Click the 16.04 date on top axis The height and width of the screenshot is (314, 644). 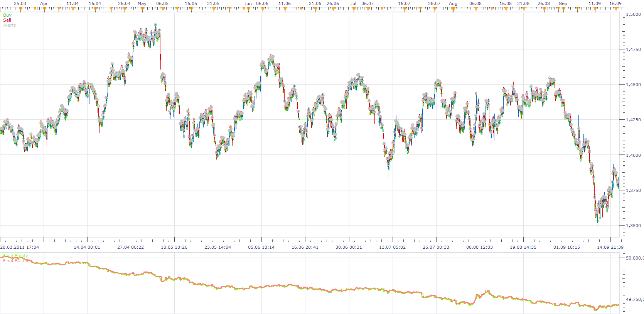click(95, 3)
